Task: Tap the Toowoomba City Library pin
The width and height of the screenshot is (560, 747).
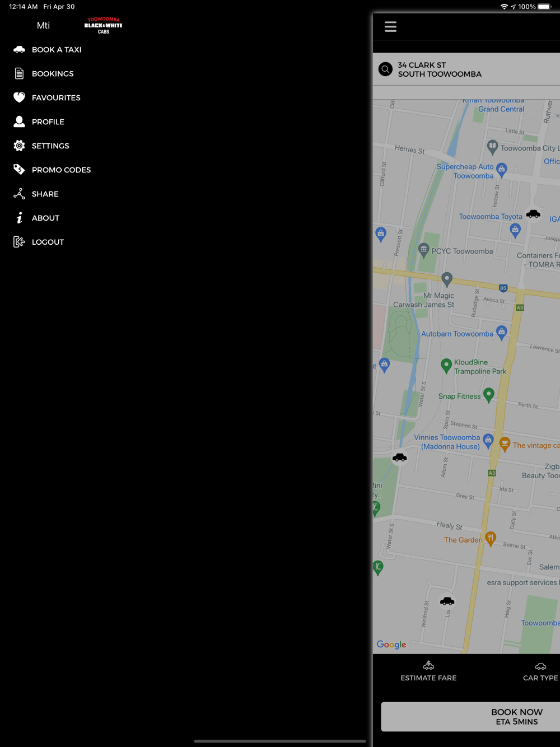Action: coord(492,147)
